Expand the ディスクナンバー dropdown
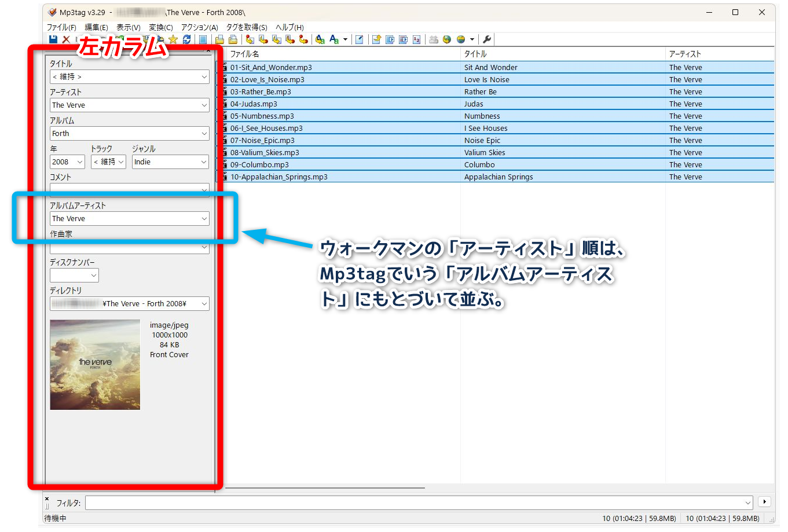This screenshot has height=532, width=788. [94, 276]
